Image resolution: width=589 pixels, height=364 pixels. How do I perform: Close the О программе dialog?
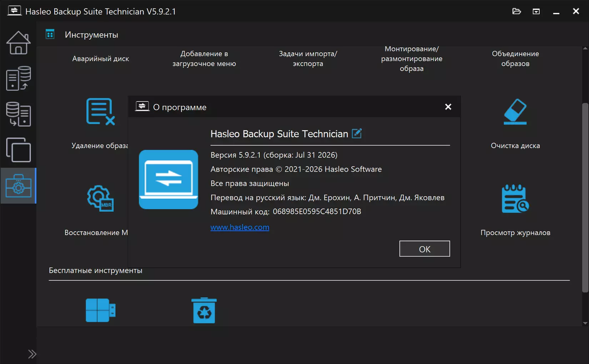tap(448, 107)
